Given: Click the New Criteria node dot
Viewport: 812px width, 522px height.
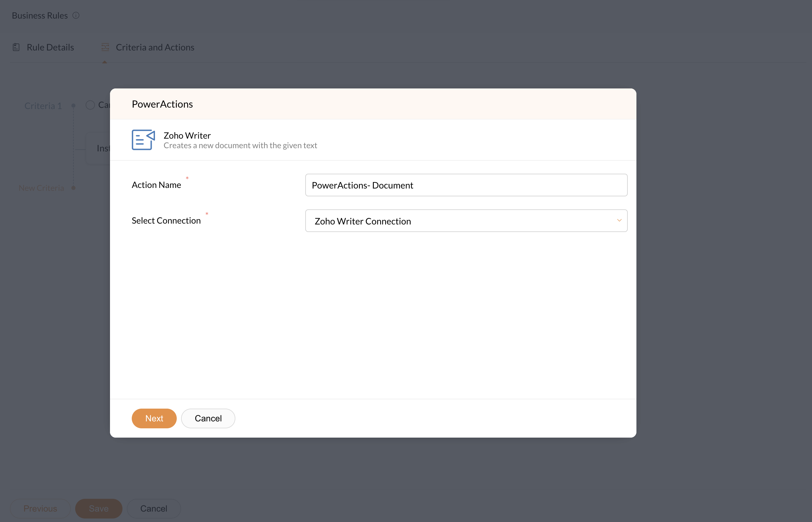Looking at the screenshot, I should 73,188.
